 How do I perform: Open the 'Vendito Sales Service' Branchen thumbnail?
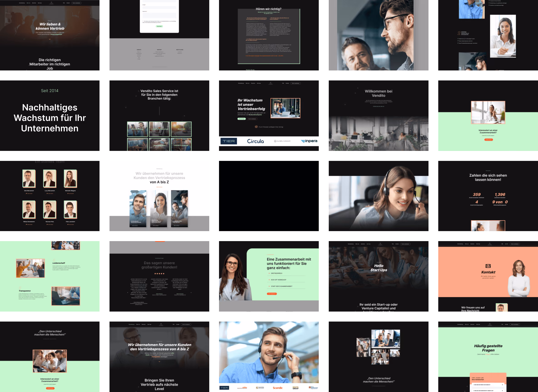click(159, 116)
